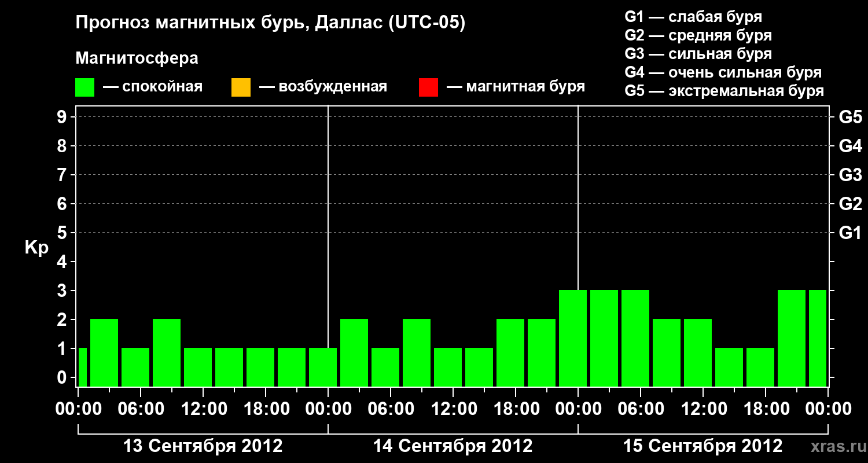This screenshot has width=868, height=463.
Task: Click the 'G2' label on the right axis
Action: click(851, 204)
